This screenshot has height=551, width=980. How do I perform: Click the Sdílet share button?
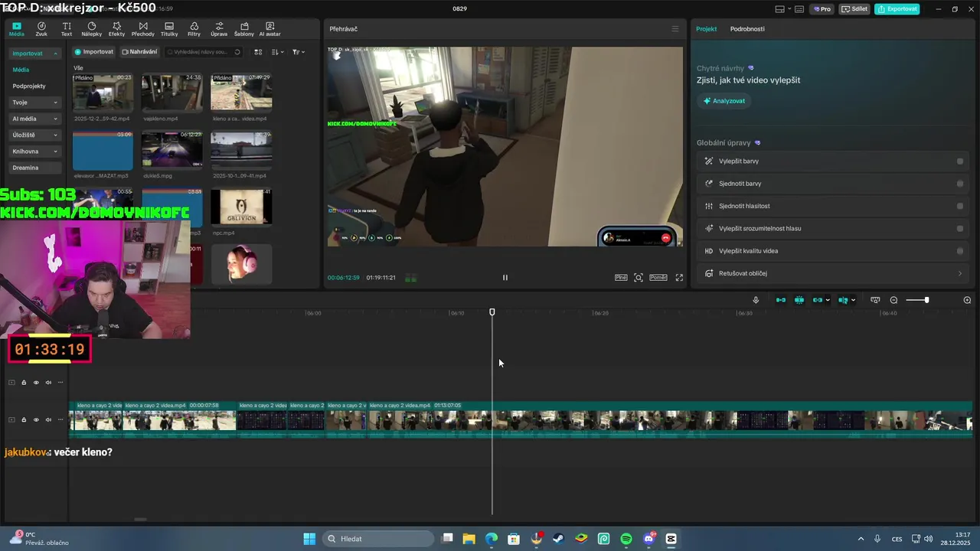pos(854,9)
